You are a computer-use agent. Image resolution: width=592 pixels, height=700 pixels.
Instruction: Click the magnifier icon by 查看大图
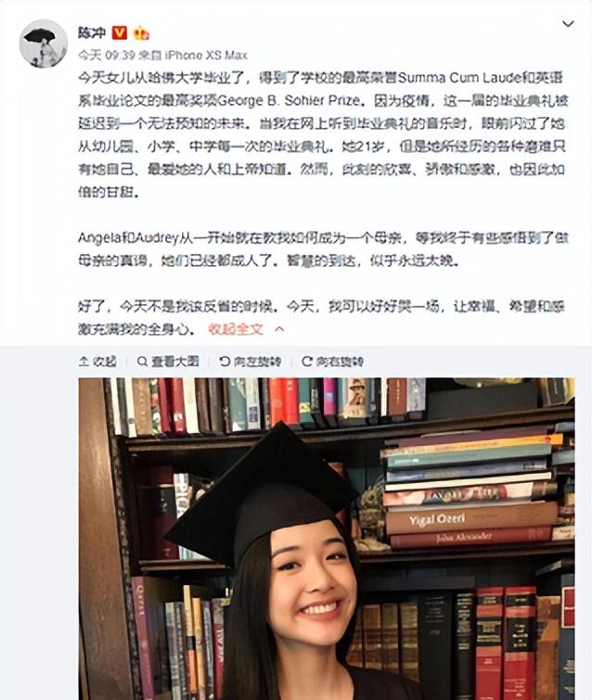(142, 362)
